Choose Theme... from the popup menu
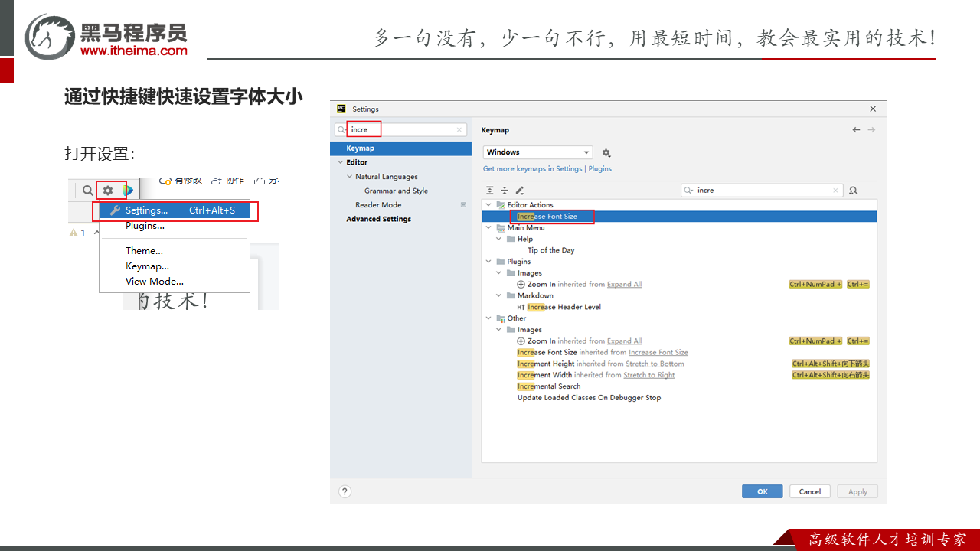Image resolution: width=980 pixels, height=551 pixels. click(144, 250)
